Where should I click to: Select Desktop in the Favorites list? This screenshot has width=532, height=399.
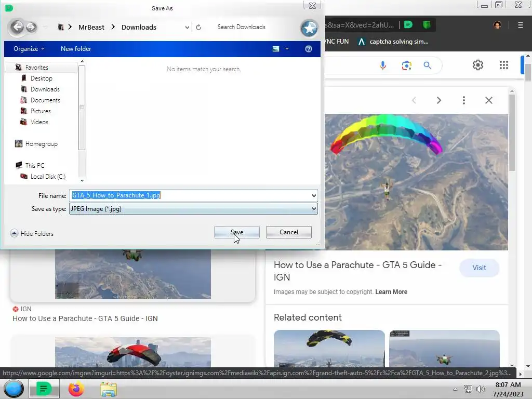coord(42,78)
